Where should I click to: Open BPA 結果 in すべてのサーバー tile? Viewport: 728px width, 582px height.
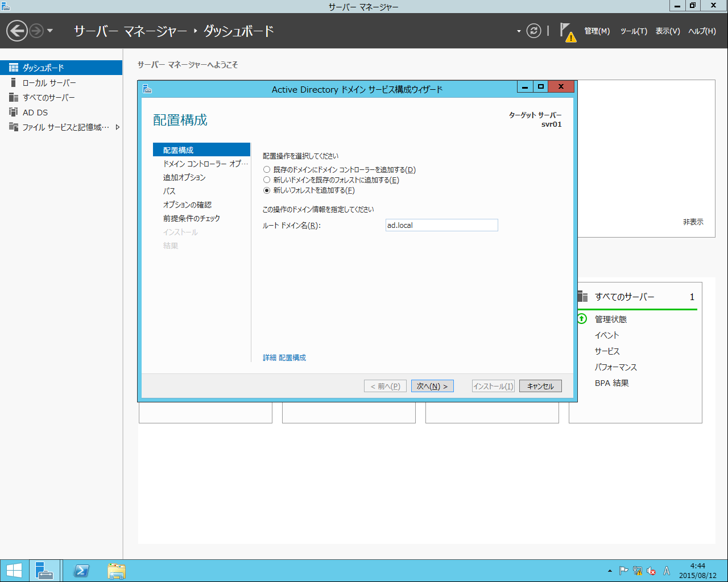coord(612,383)
